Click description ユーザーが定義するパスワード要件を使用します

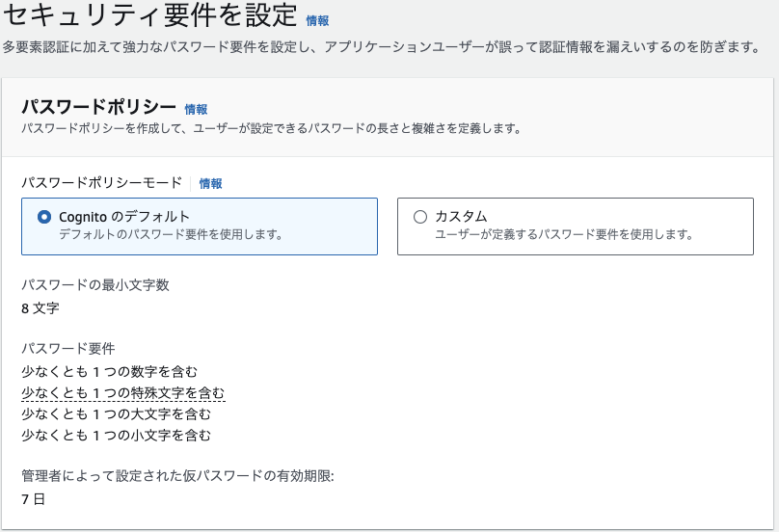click(564, 234)
